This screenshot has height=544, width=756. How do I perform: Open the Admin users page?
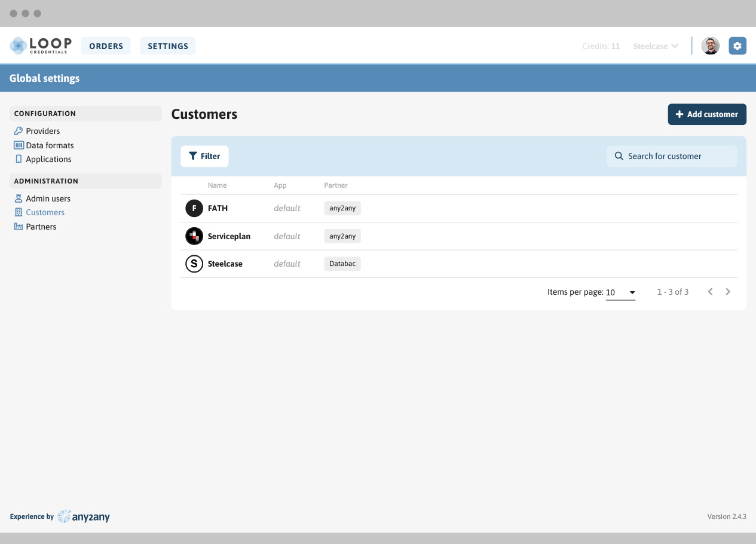pos(48,198)
